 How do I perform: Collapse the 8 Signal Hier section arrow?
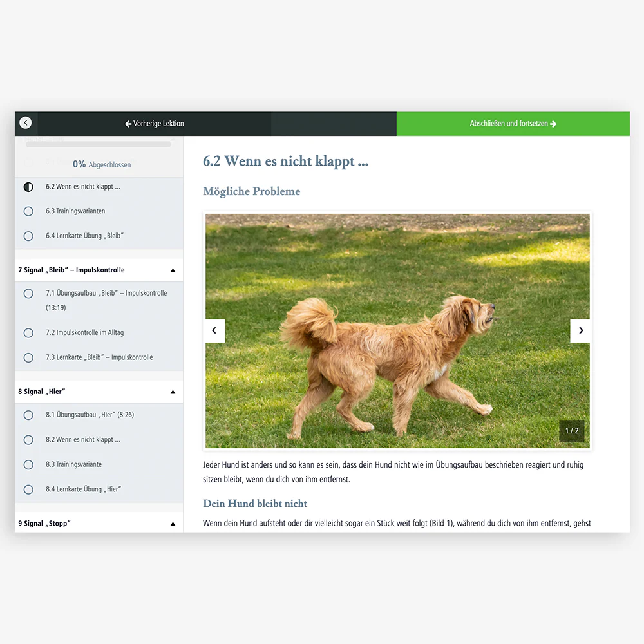pyautogui.click(x=173, y=392)
